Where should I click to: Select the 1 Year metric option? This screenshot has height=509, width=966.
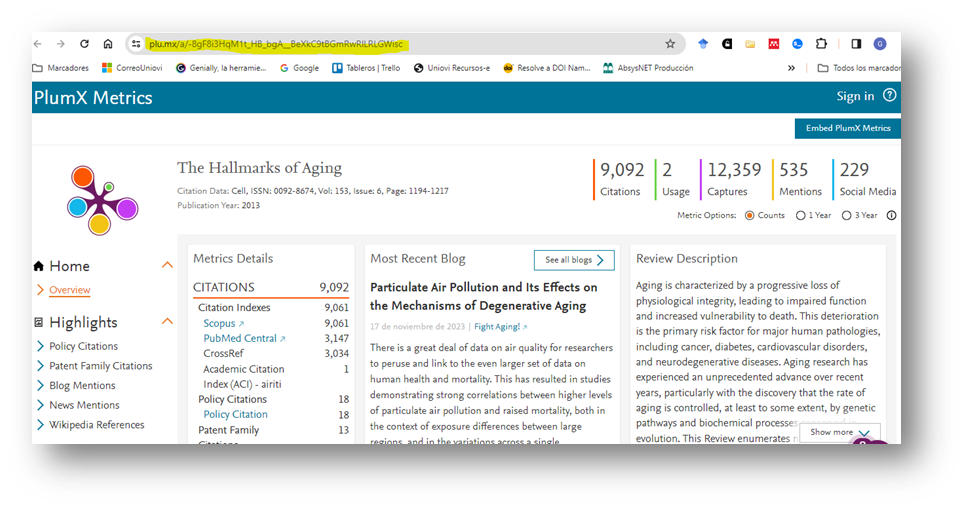coord(800,215)
